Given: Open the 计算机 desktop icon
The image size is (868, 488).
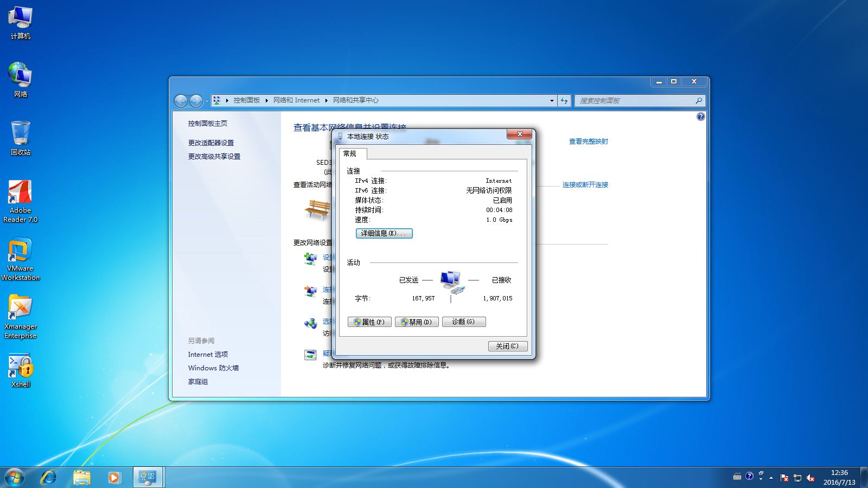Looking at the screenshot, I should tap(21, 23).
